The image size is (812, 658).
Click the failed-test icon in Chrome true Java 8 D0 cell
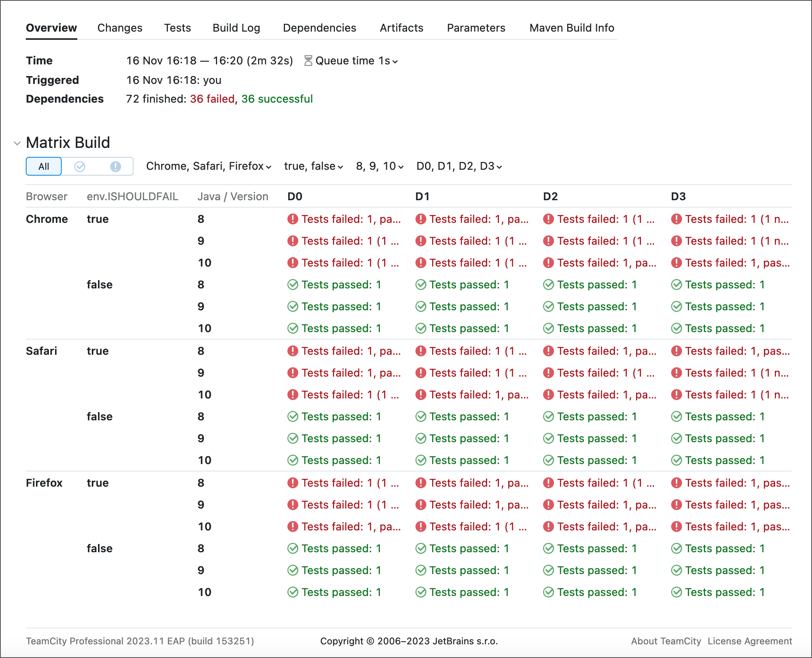[x=293, y=219]
